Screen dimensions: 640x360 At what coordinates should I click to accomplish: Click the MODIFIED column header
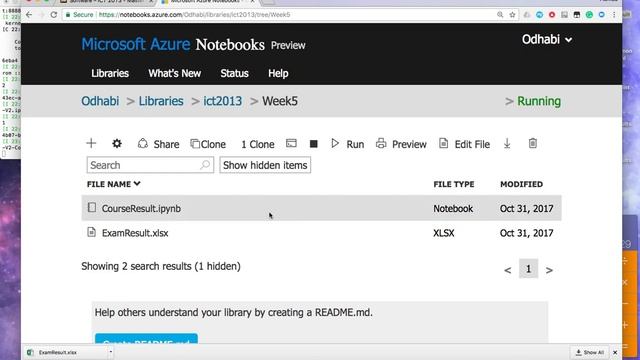tap(521, 184)
